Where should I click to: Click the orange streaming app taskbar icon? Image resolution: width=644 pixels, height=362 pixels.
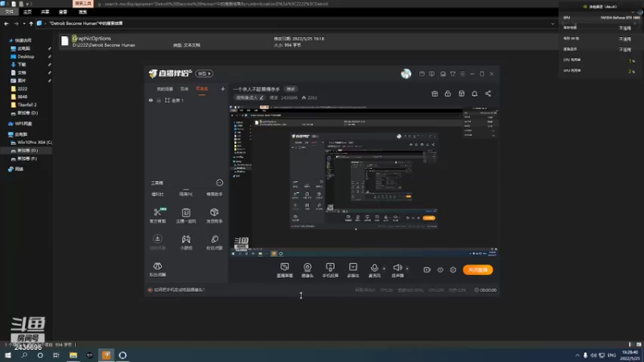106,356
